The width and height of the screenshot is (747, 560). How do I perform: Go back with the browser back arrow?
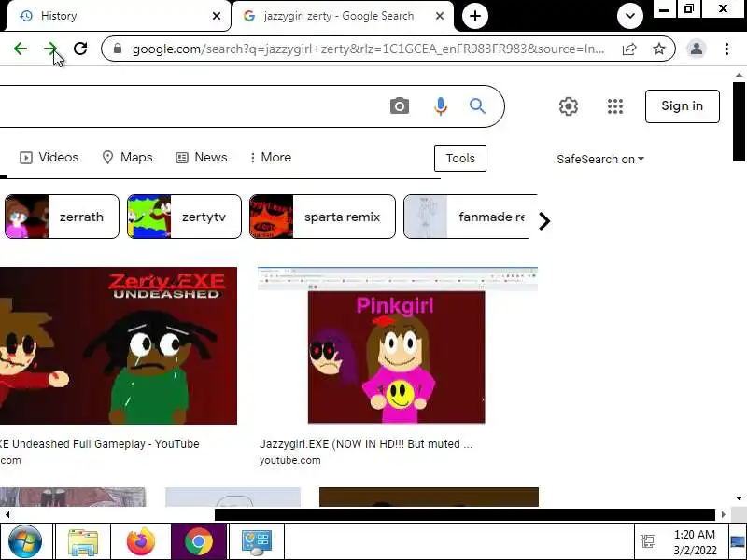21,49
